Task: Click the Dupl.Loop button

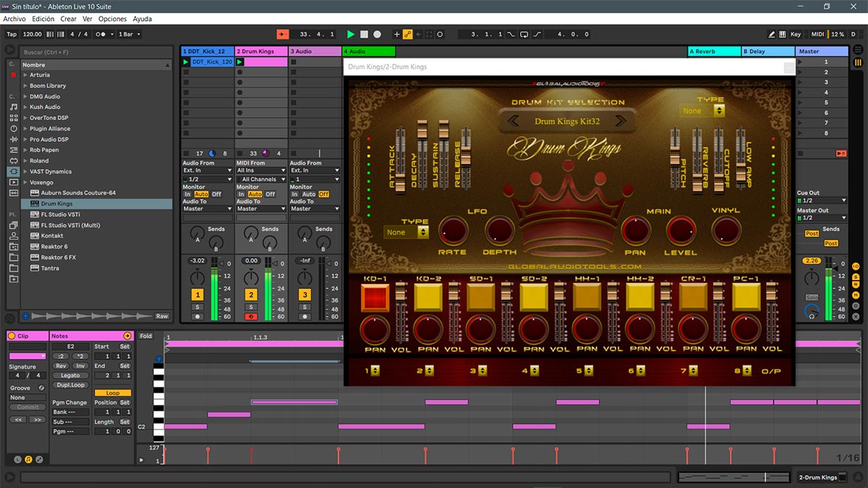Action: pos(70,385)
